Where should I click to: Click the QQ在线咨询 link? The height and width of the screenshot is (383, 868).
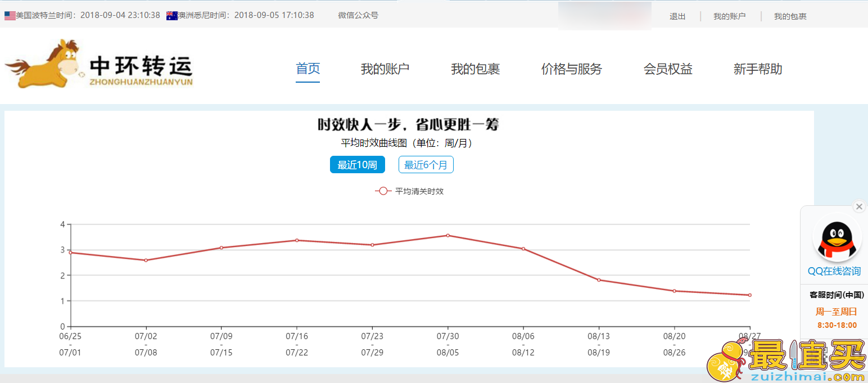pyautogui.click(x=834, y=271)
